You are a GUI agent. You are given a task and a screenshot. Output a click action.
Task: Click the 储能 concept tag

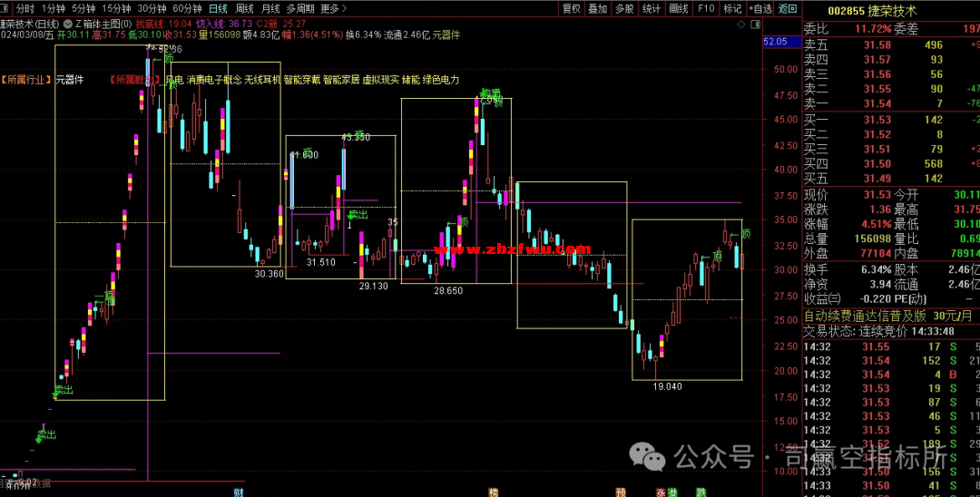(x=410, y=80)
